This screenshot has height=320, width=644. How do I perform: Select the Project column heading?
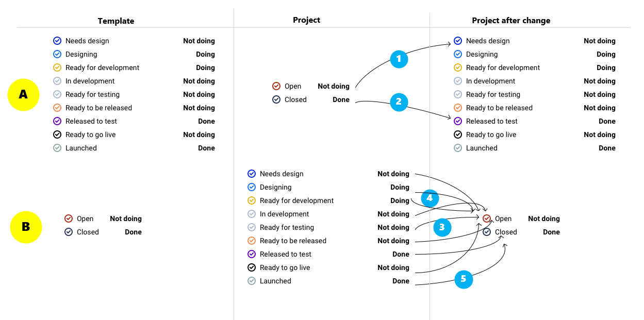pyautogui.click(x=306, y=20)
